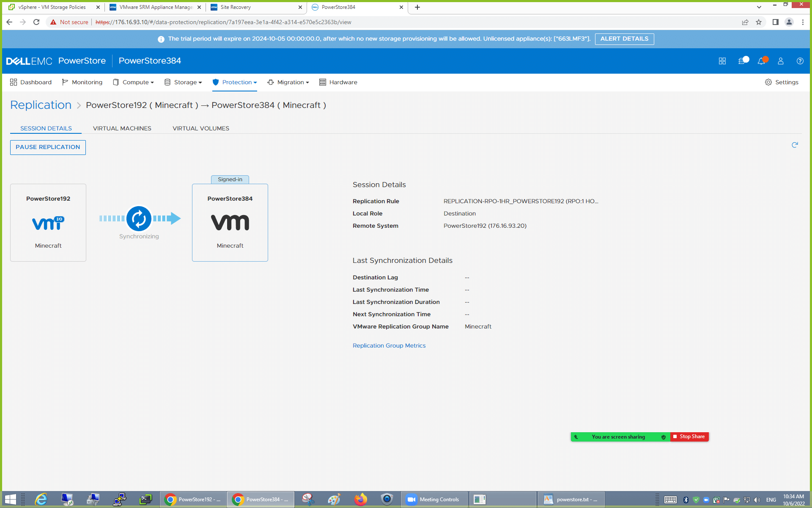Open Meeting Controls in taskbar
812x508 pixels.
coord(434,500)
